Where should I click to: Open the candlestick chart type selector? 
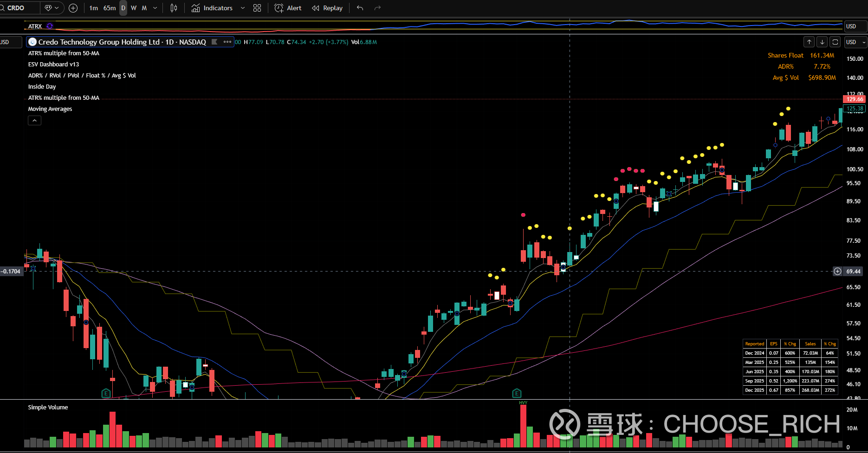click(x=174, y=8)
